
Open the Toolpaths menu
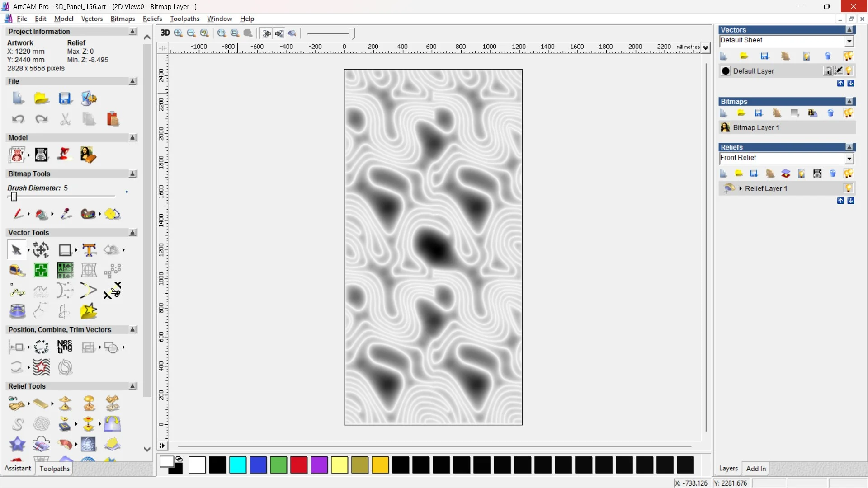[x=184, y=19]
